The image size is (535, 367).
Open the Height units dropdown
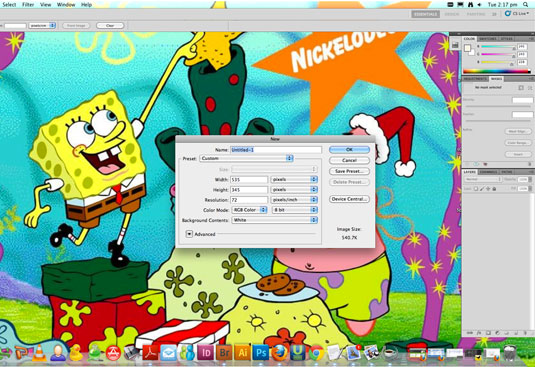point(294,189)
